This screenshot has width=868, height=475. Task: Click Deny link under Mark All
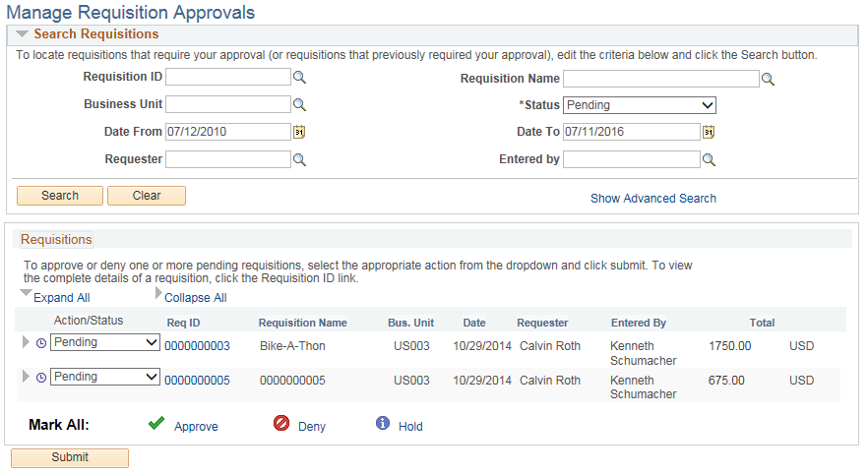(x=312, y=427)
